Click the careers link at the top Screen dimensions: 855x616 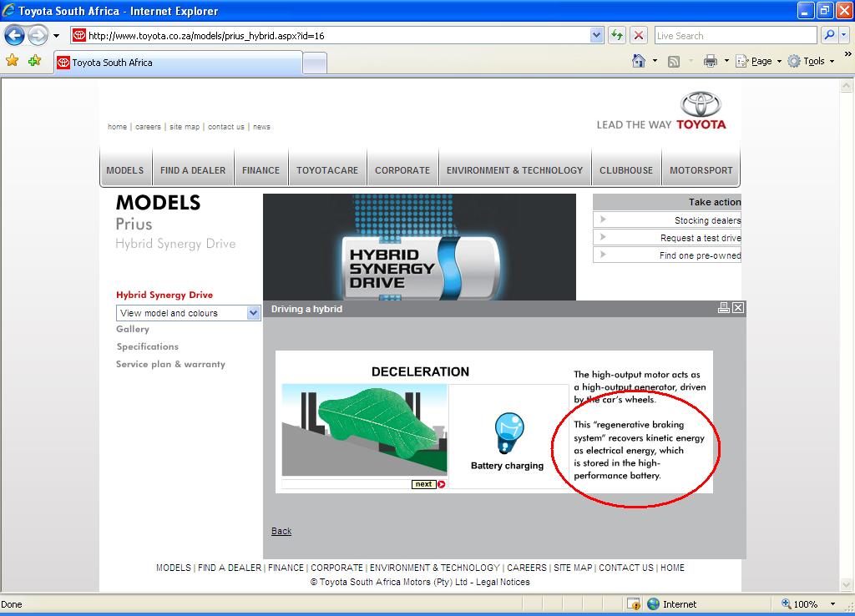click(x=148, y=127)
